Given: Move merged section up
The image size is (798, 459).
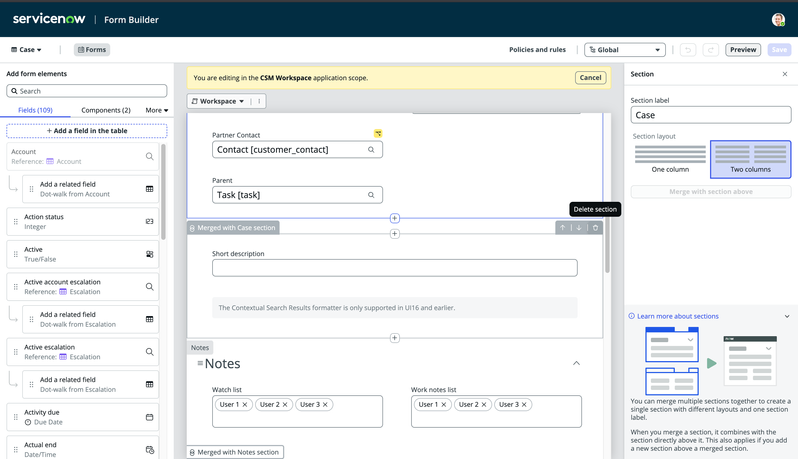Looking at the screenshot, I should 562,227.
